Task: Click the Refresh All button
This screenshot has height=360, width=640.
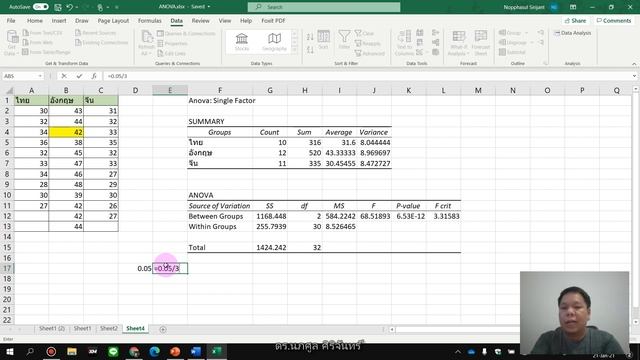Action: pos(146,43)
